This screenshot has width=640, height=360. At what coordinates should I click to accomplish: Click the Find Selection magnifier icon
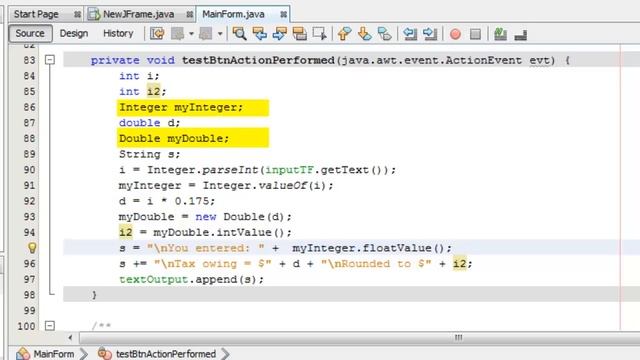[240, 34]
